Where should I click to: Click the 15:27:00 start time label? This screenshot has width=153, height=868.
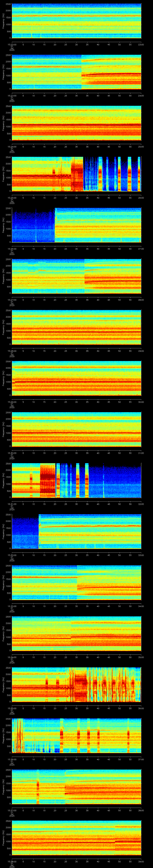tap(12, 300)
